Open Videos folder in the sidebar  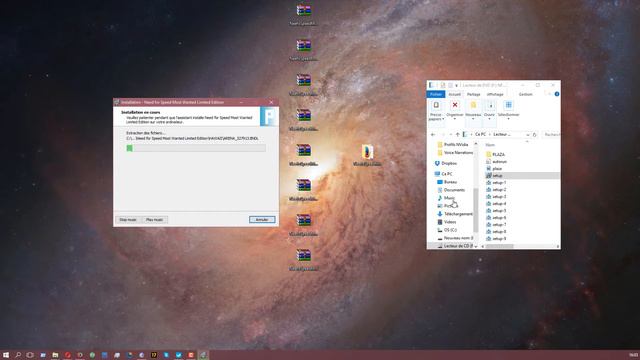pos(447,222)
